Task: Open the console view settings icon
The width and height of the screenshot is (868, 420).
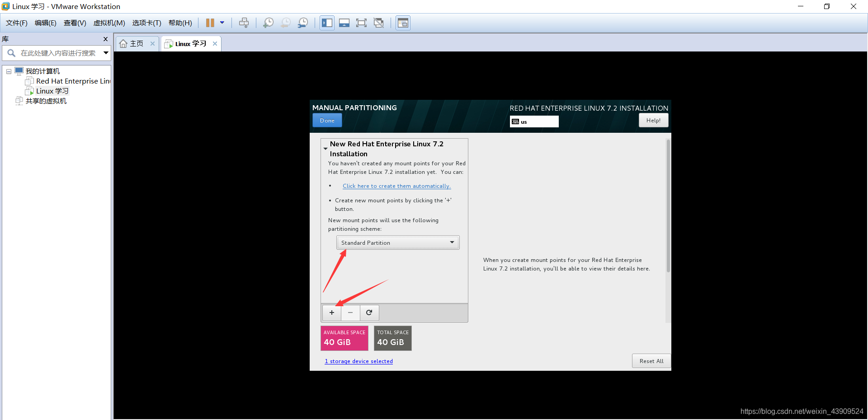Action: point(403,23)
